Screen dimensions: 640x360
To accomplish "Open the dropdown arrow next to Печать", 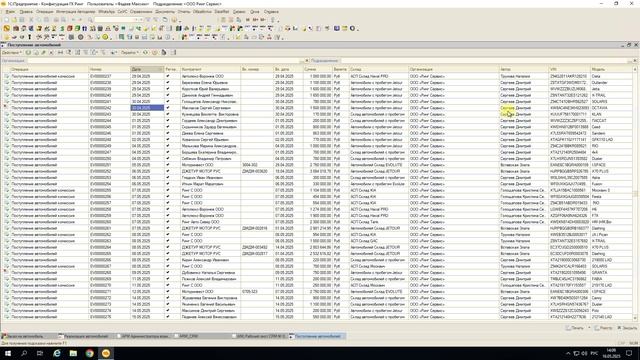I will [x=589, y=328].
